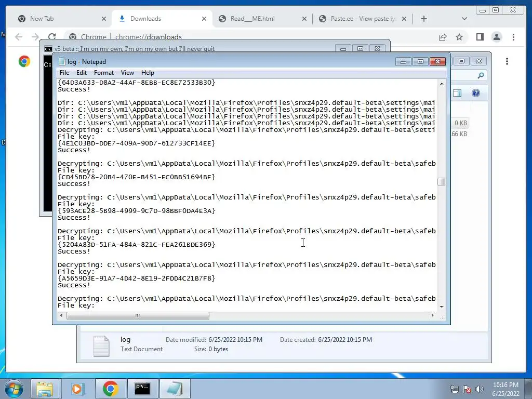Minimize the log Notepad window
The image size is (532, 399).
point(403,62)
